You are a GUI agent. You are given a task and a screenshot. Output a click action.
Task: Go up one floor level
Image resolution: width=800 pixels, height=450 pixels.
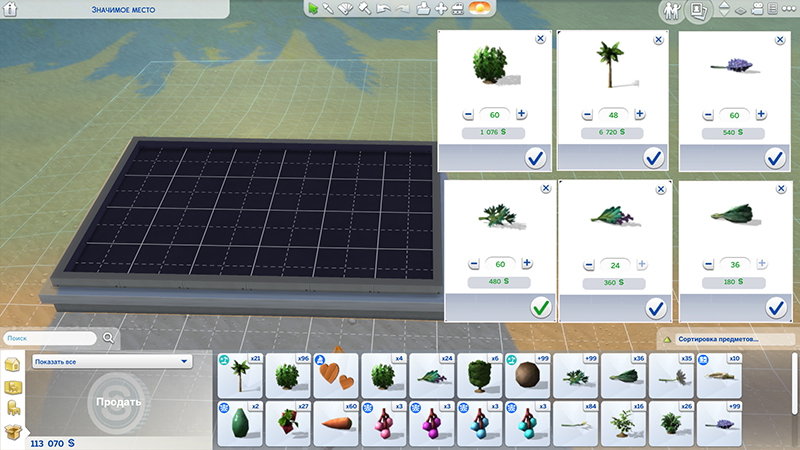pyautogui.click(x=724, y=5)
